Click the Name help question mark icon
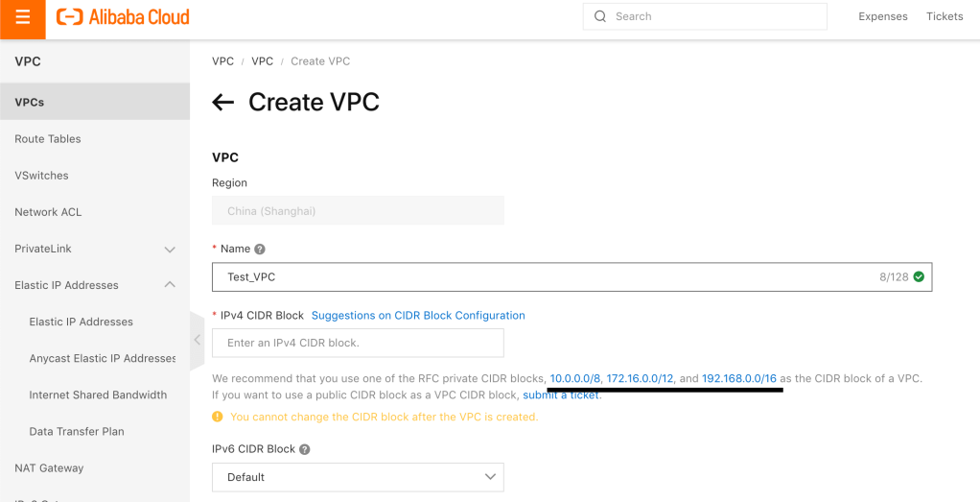This screenshot has width=980, height=502. [260, 250]
